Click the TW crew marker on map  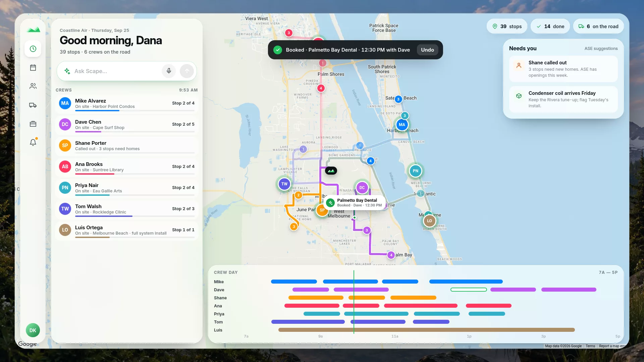284,184
